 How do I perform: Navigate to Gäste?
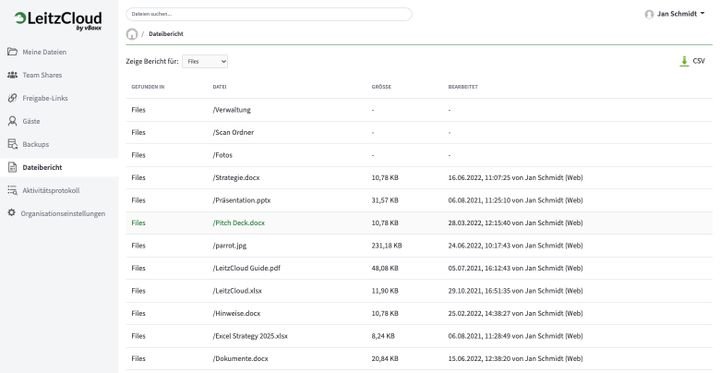point(31,121)
